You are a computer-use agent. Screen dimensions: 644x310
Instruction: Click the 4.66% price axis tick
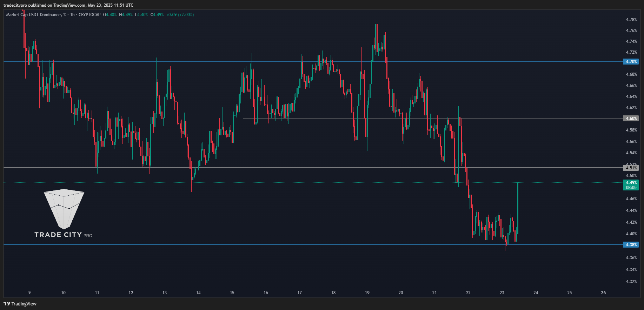coord(631,86)
